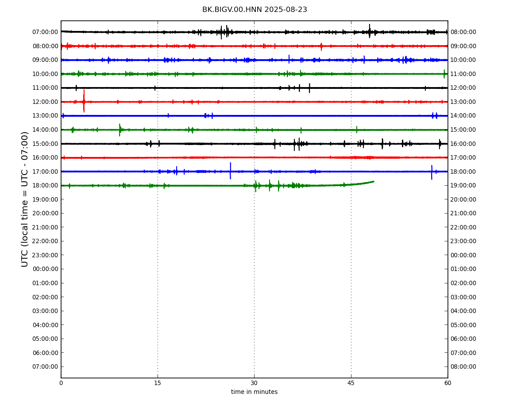Screen dimensions: 509x420
Task: Click the left axis label 12:00:00
Action: coord(45,102)
